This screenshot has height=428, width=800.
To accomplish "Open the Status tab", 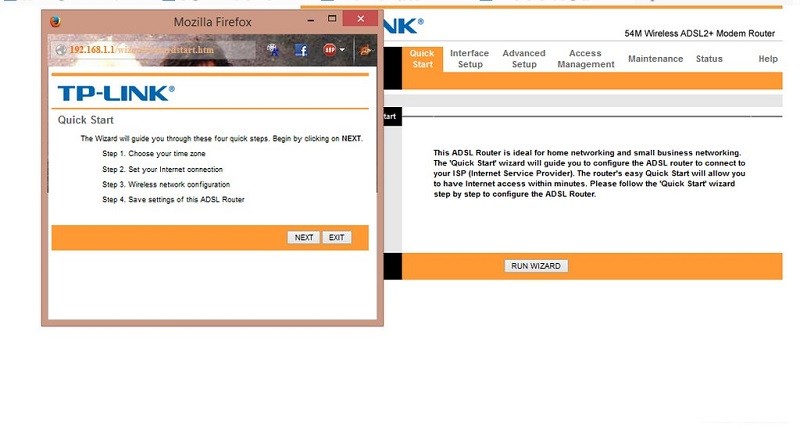I will pos(709,59).
